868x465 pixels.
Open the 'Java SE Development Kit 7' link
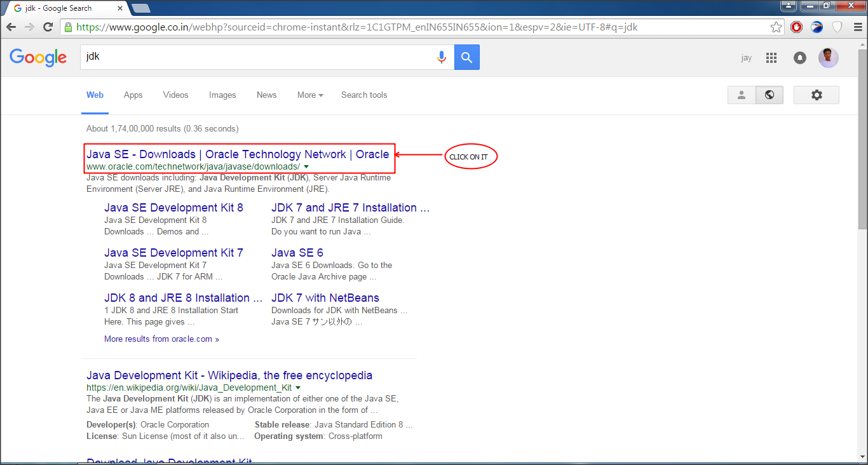(x=173, y=253)
